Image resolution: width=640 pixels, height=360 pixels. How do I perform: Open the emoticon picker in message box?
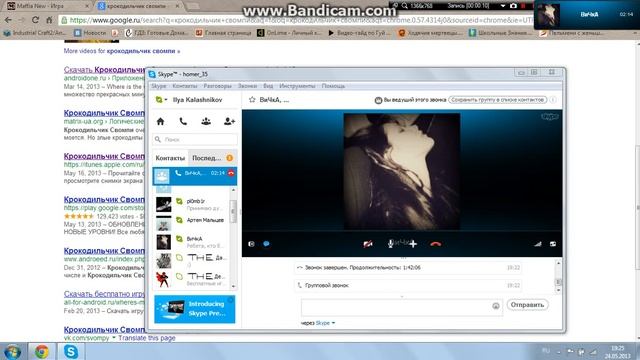[x=496, y=306]
